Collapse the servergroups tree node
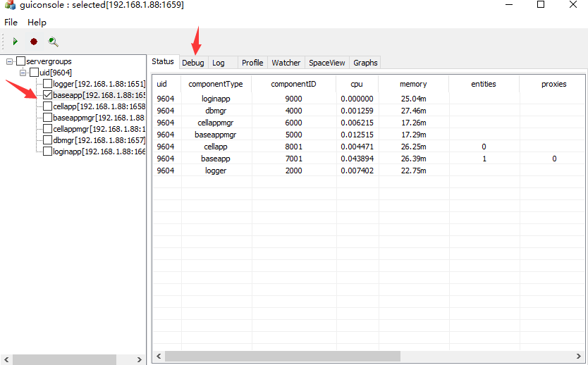 coord(9,61)
